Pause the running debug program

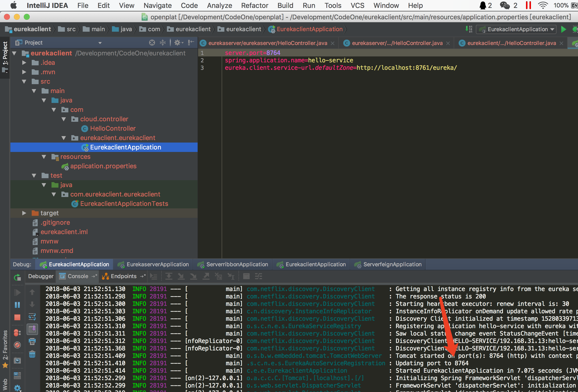(17, 305)
